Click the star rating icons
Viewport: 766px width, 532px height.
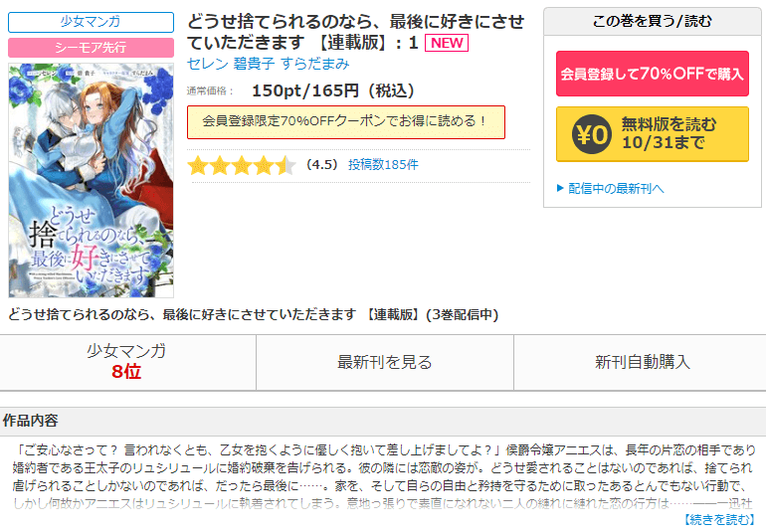click(242, 165)
